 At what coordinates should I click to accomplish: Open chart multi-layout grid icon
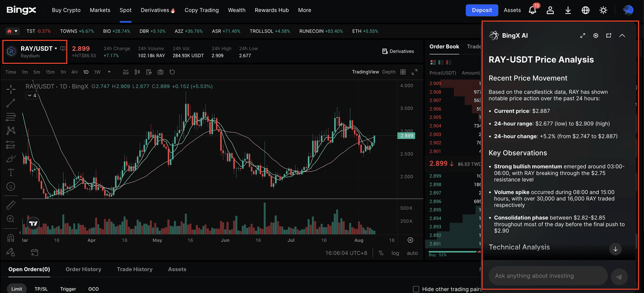(x=403, y=72)
